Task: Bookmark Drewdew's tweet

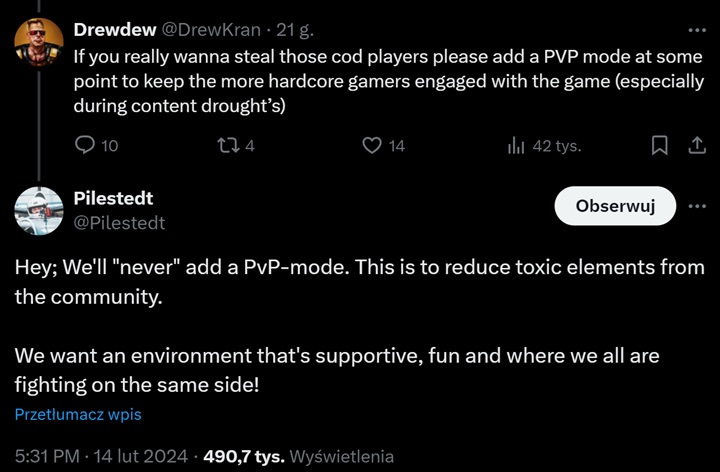Action: click(659, 146)
